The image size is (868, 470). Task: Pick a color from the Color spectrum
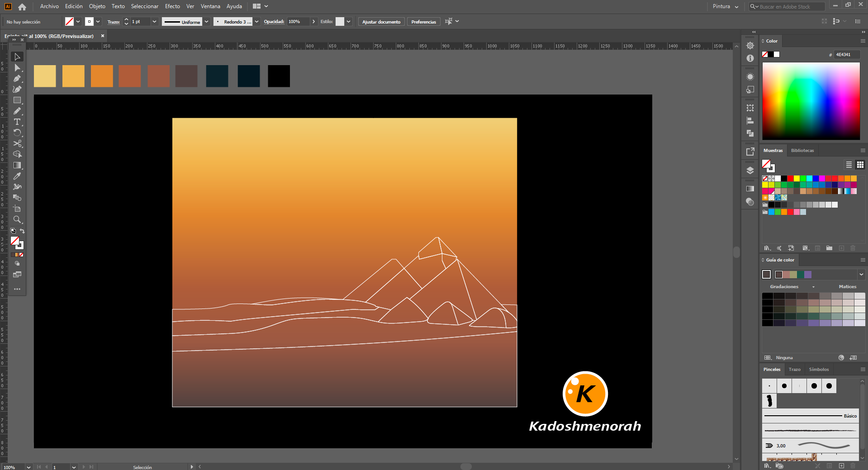tap(811, 101)
